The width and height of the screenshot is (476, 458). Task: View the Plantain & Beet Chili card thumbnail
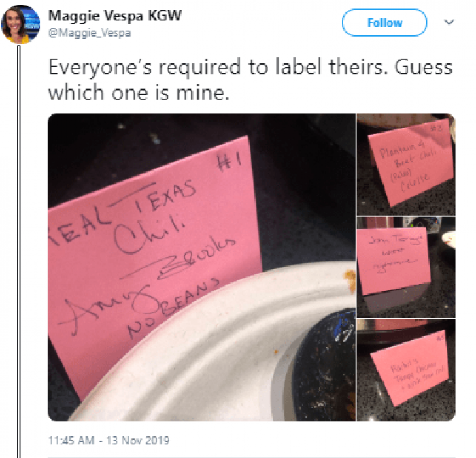tap(406, 164)
